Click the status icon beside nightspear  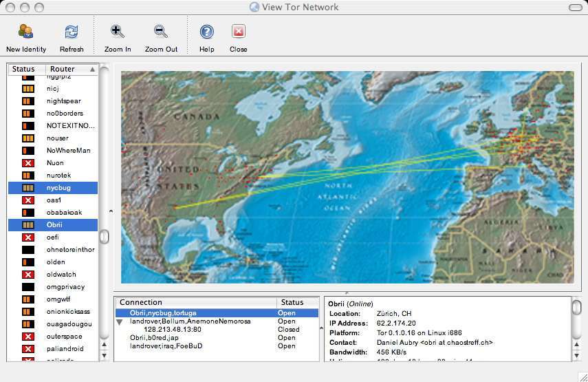[x=28, y=101]
